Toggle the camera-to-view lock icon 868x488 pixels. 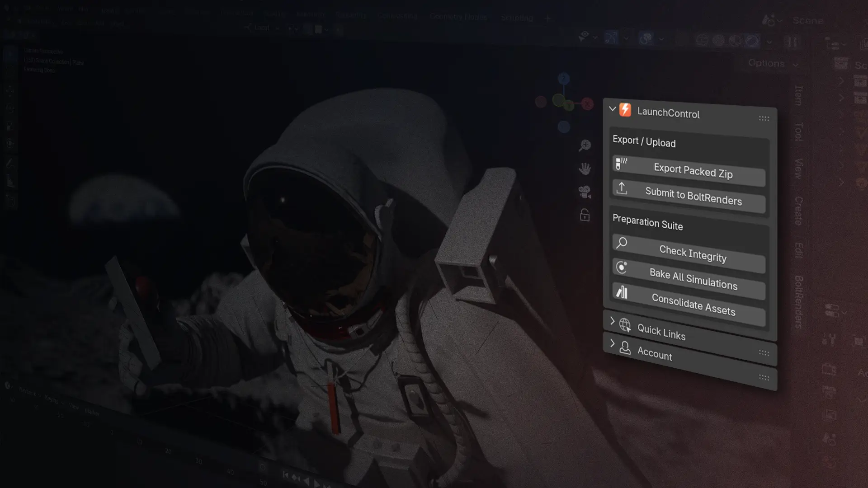tap(585, 216)
